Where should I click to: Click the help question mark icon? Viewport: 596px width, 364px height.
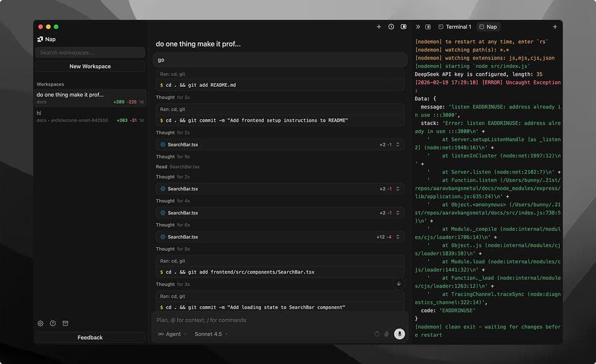click(53, 324)
